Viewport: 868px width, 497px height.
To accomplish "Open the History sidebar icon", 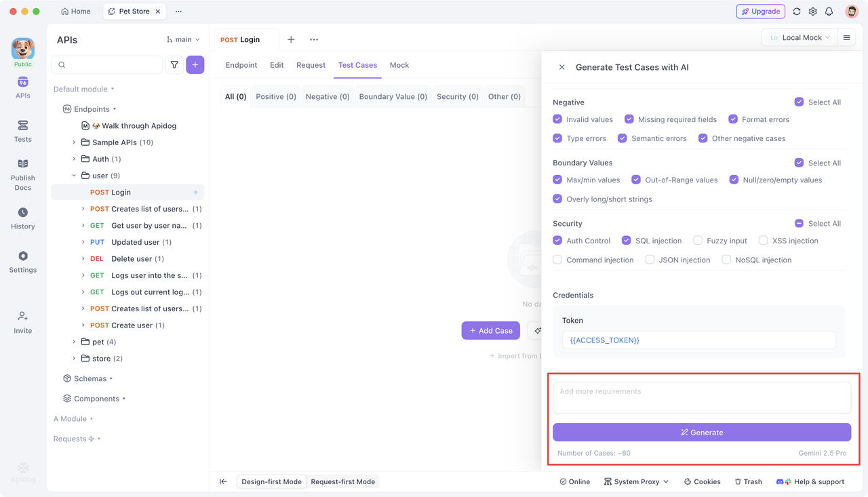I will pyautogui.click(x=22, y=218).
